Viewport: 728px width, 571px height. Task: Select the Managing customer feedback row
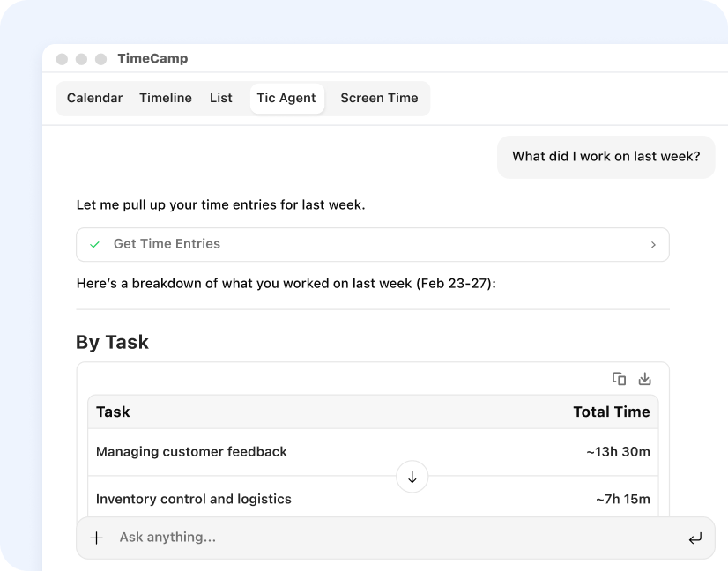191,452
